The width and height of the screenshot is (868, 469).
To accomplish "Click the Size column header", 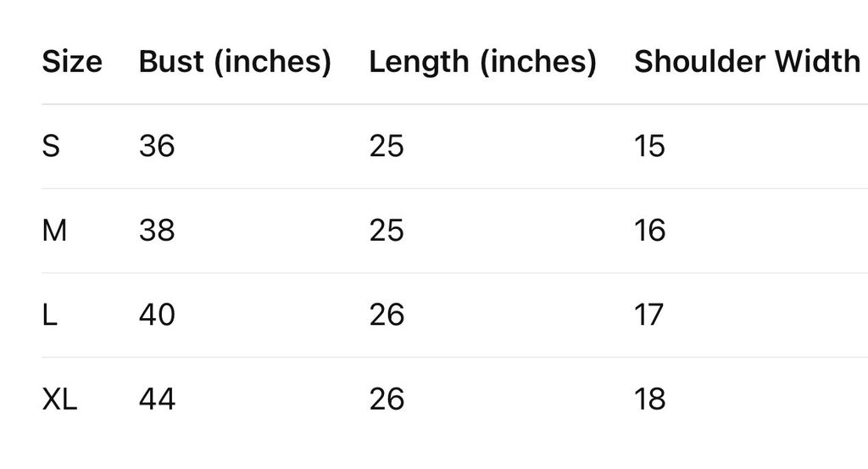I will [x=72, y=62].
